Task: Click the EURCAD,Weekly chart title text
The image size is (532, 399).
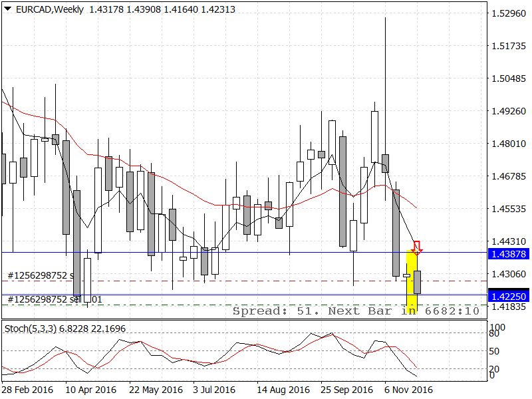Action: (49, 9)
